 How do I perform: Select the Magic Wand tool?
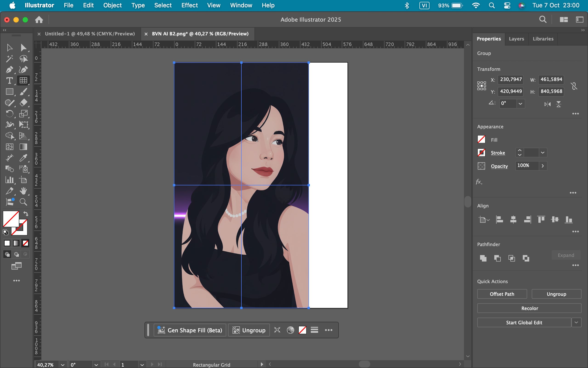pos(9,59)
